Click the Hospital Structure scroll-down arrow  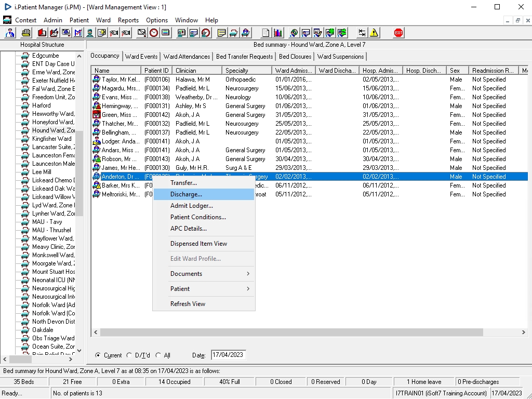(79, 351)
